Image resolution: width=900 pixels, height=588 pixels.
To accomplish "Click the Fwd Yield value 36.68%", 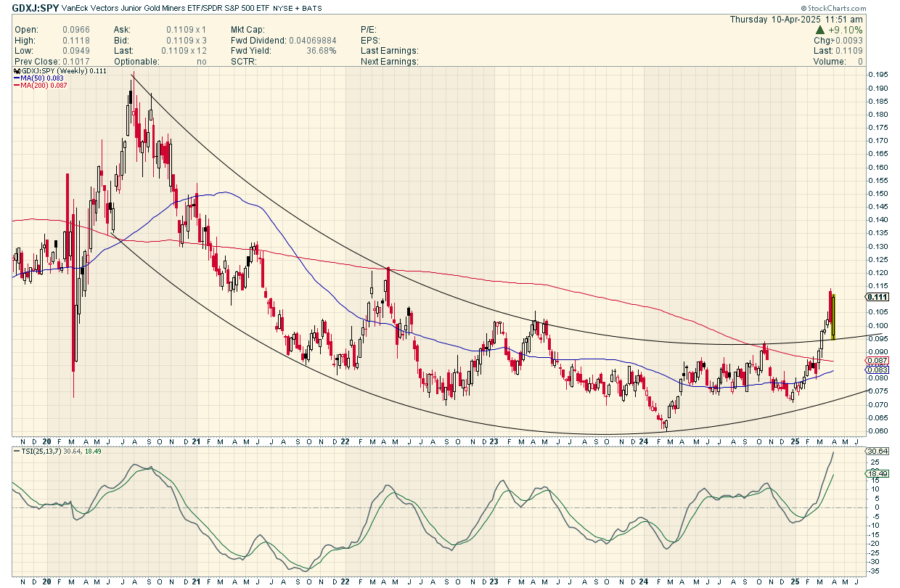I will [x=322, y=51].
